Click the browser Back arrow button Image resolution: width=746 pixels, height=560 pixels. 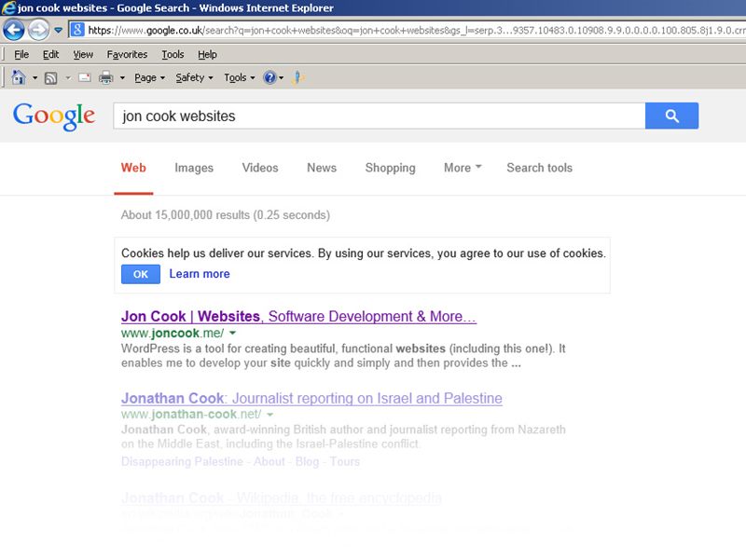tap(13, 31)
